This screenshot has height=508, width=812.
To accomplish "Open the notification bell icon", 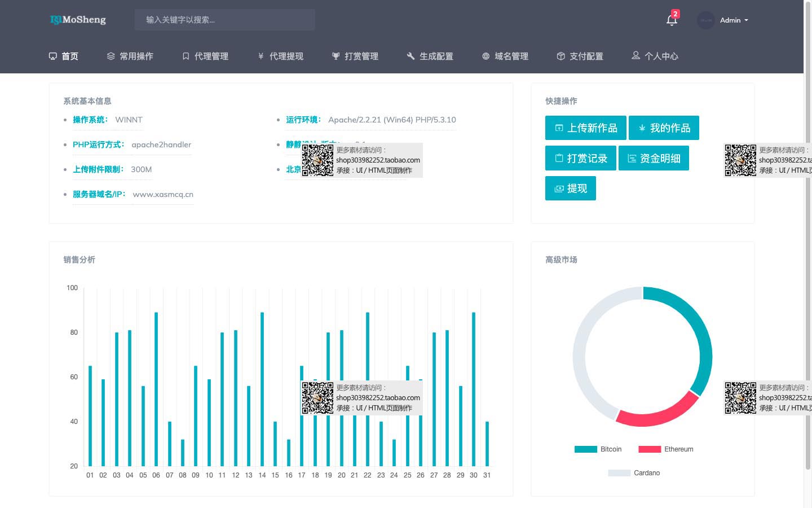I will (671, 20).
